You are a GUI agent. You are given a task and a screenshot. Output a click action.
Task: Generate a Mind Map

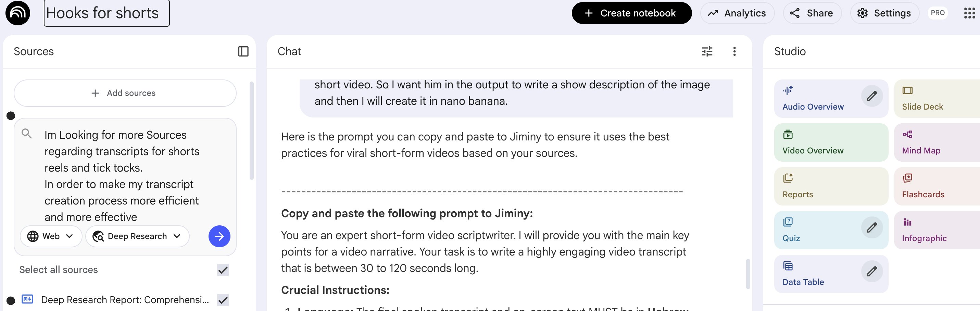[x=936, y=143]
